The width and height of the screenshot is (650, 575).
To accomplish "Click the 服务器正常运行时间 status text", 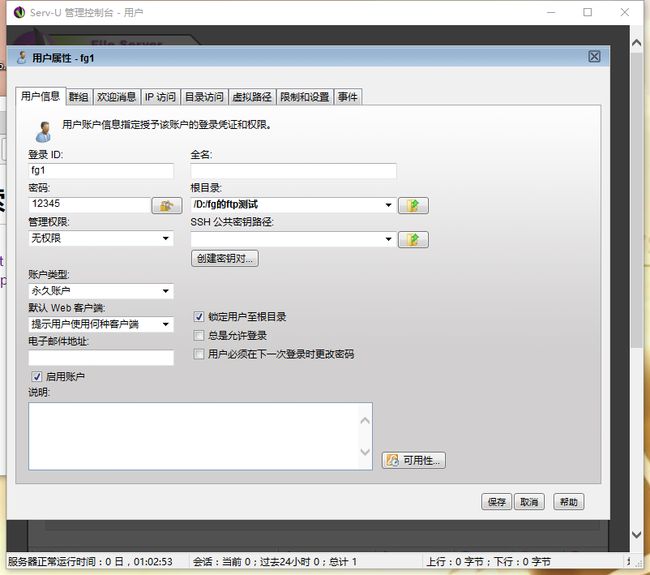I will 90,562.
